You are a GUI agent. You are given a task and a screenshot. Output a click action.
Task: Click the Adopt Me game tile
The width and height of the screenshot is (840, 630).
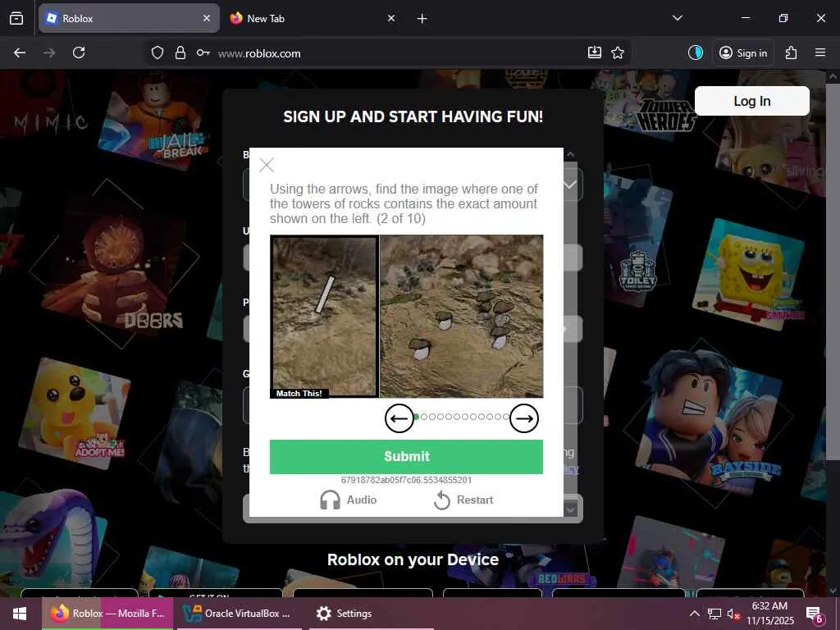click(75, 413)
